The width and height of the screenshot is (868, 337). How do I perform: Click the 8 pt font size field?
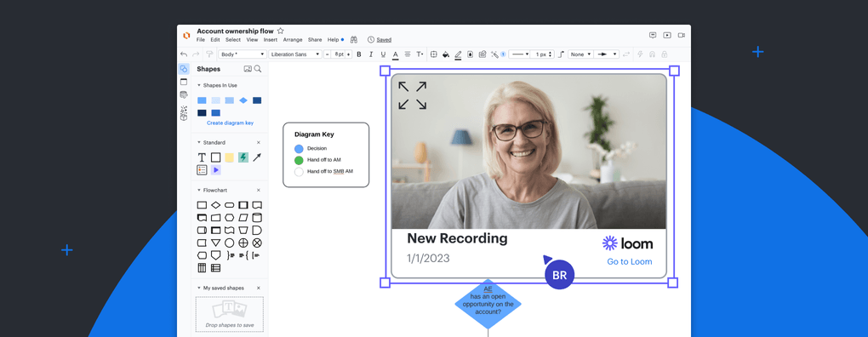click(338, 54)
